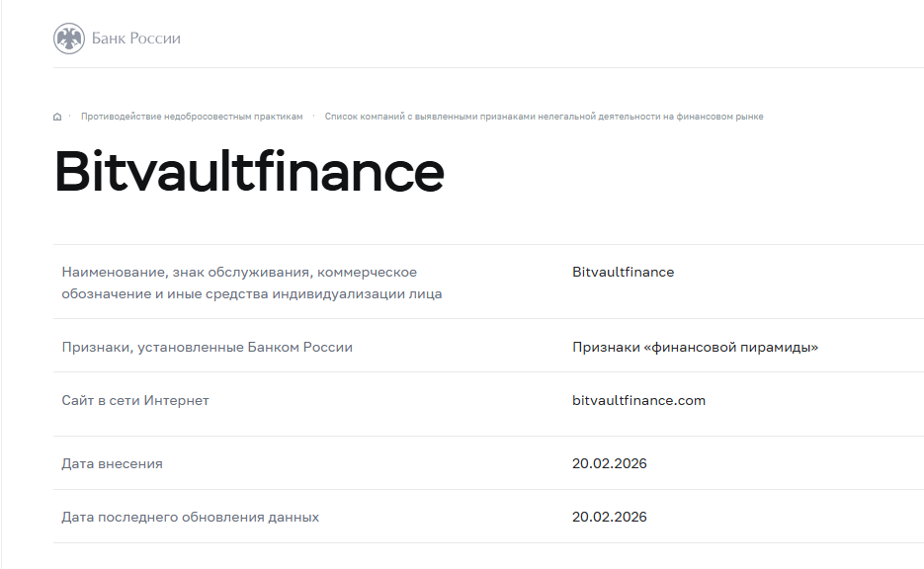Click the Банк России site name text
This screenshot has width=924, height=569.
[x=135, y=39]
